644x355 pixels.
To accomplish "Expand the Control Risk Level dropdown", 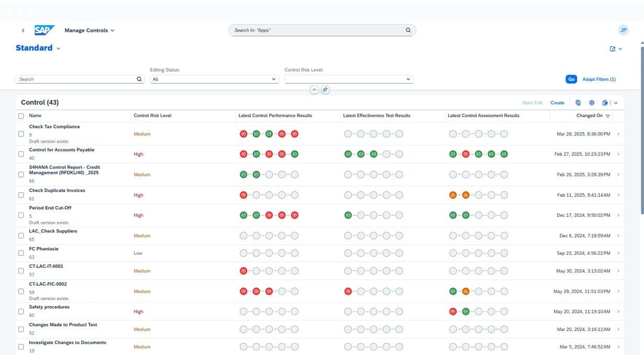I will tap(349, 79).
